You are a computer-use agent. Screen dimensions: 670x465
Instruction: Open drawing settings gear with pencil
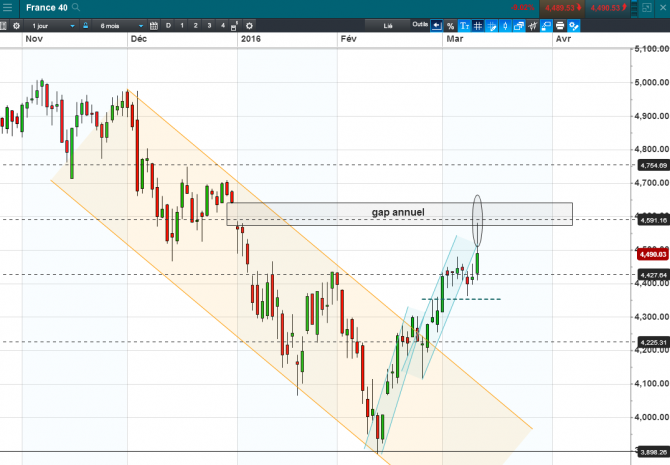pos(574,26)
